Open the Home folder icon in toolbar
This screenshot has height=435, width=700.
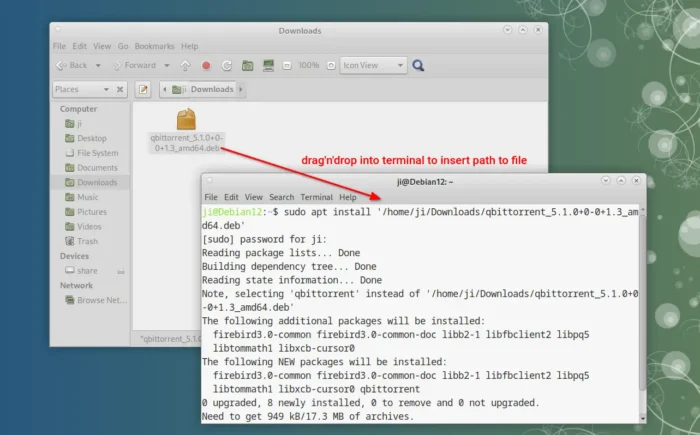click(x=247, y=66)
